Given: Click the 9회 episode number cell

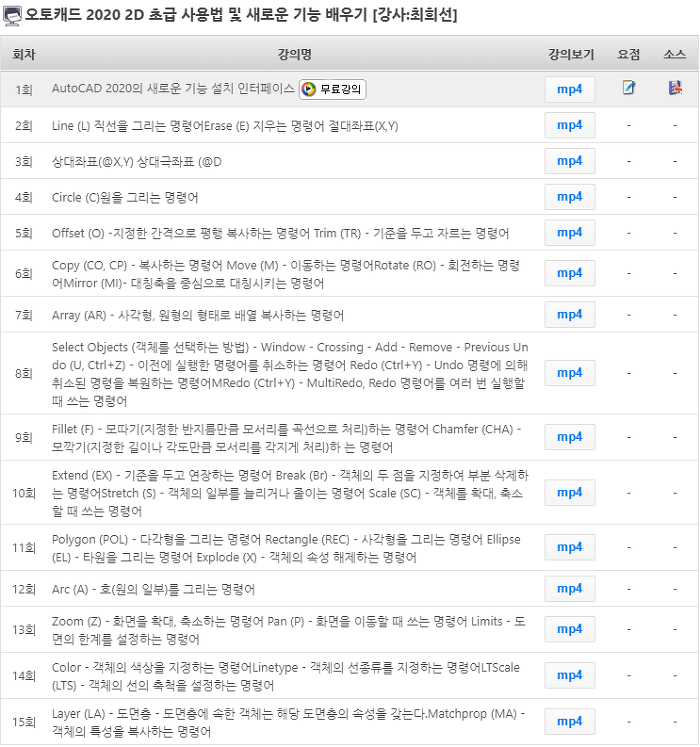Looking at the screenshot, I should [24, 437].
